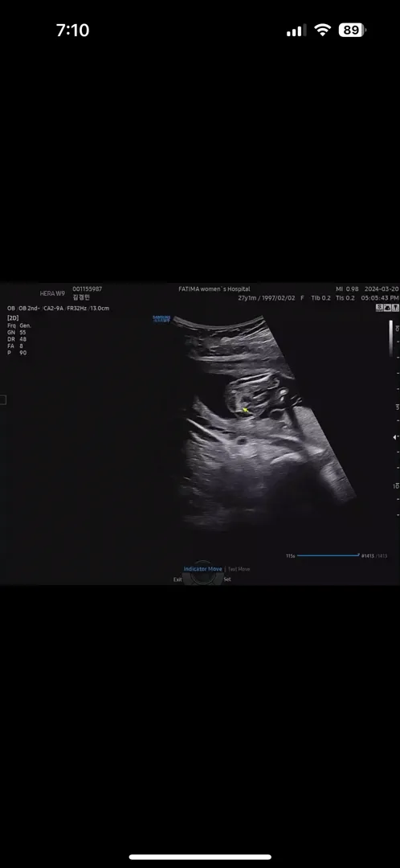Tap the cellular signal bars icon
The image size is (400, 868).
tap(296, 31)
